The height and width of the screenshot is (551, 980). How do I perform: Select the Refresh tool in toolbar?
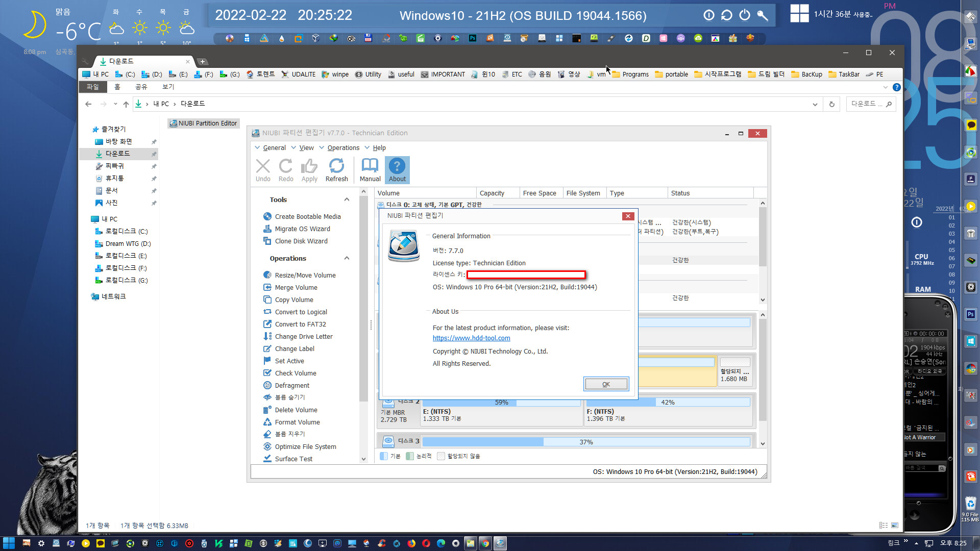click(x=336, y=169)
